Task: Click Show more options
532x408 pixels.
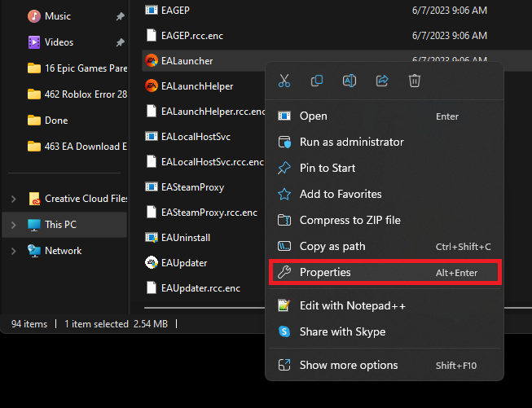Action: [385, 365]
